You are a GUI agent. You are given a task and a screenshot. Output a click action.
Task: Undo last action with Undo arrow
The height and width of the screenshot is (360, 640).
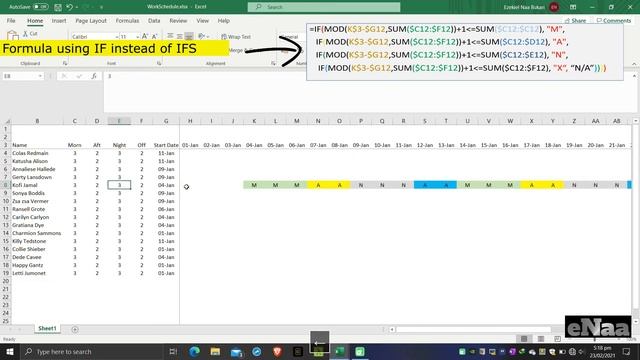point(70,7)
